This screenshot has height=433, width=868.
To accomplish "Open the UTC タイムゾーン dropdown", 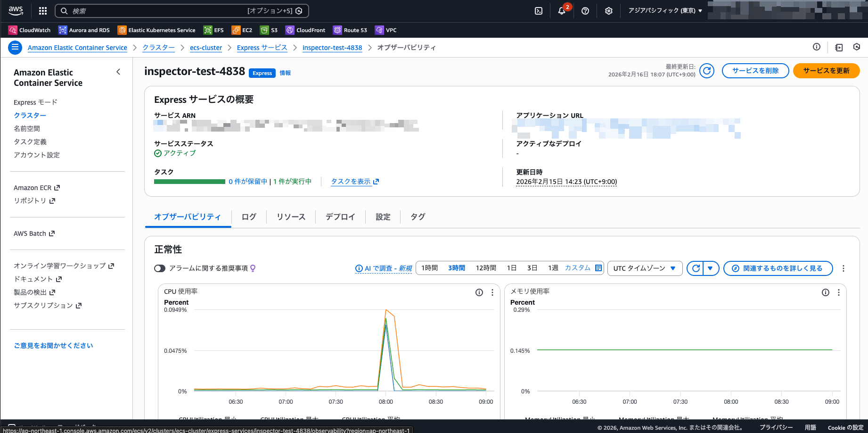I will coord(645,268).
